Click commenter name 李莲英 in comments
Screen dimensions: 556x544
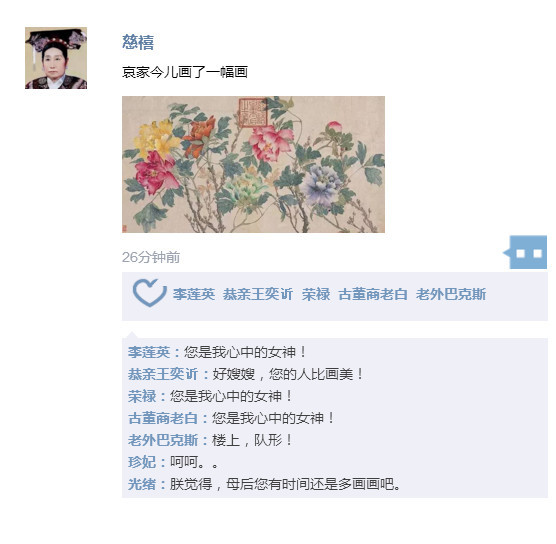coord(149,352)
